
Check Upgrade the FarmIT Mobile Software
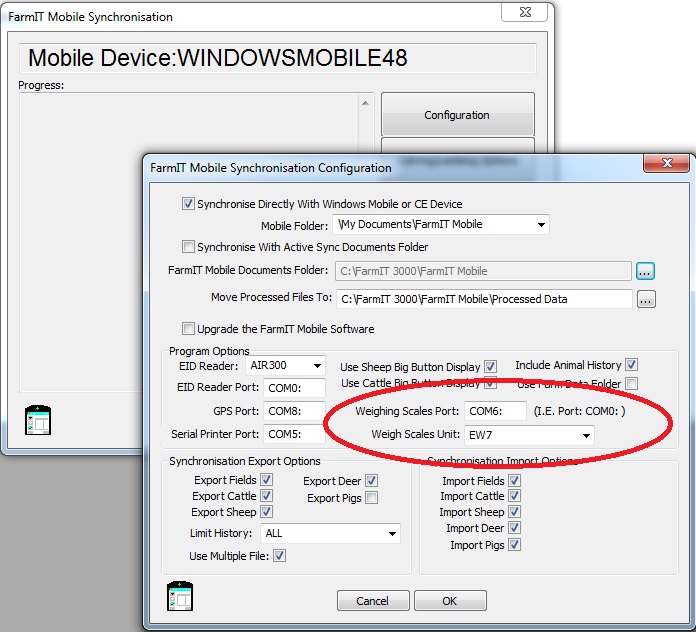tap(188, 328)
